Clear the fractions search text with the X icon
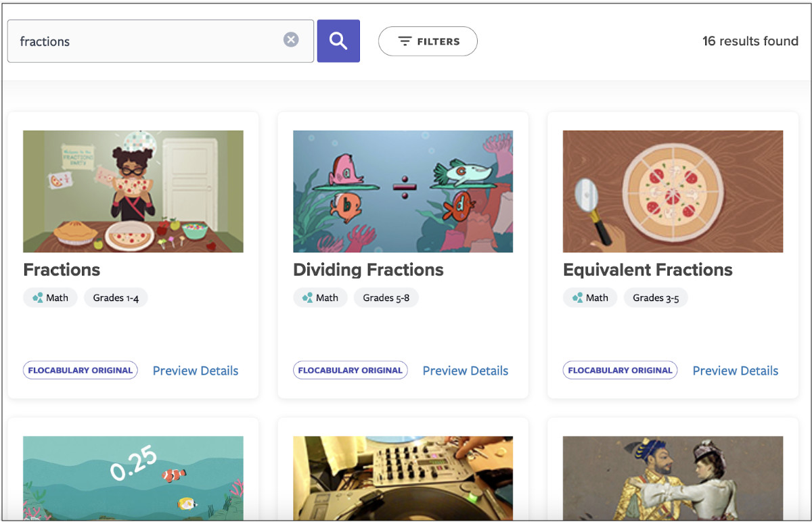Viewport: 812px width, 522px height. coord(291,40)
